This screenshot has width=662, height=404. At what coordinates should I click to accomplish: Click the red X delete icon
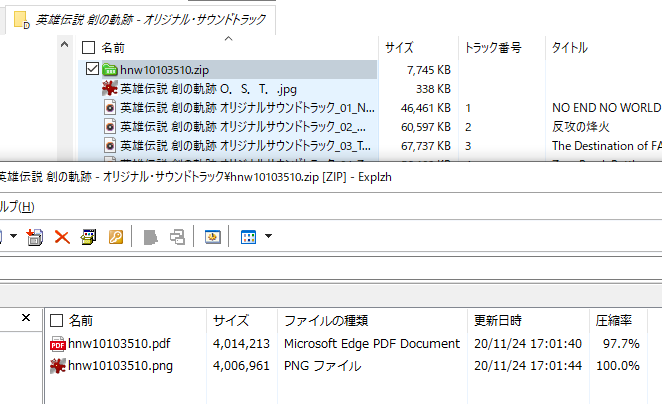tap(62, 237)
